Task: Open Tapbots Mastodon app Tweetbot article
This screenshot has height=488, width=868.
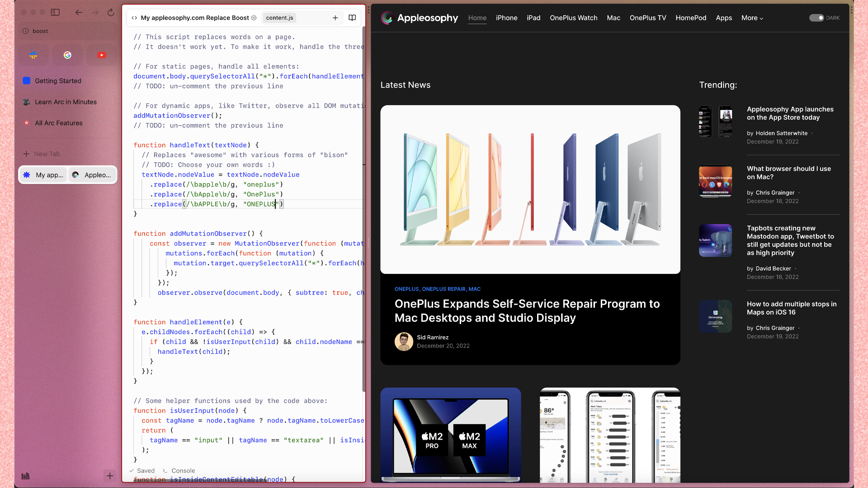Action: tap(790, 240)
